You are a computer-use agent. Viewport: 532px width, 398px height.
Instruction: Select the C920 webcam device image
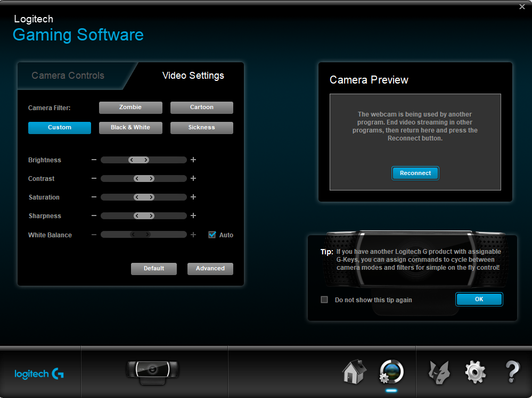click(x=152, y=371)
